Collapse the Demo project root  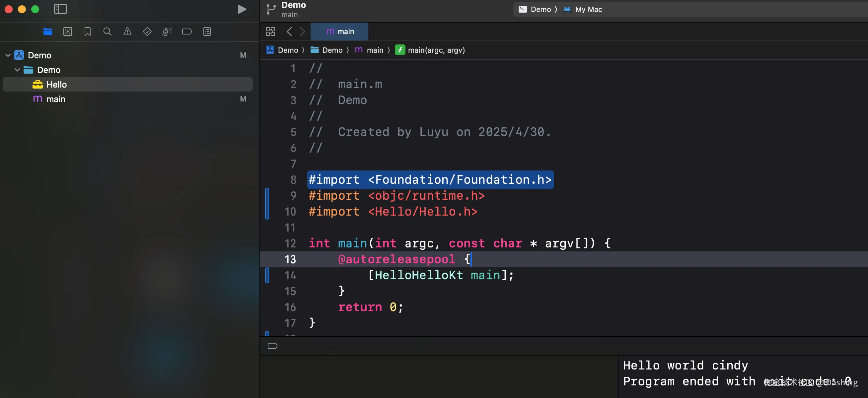[x=8, y=55]
